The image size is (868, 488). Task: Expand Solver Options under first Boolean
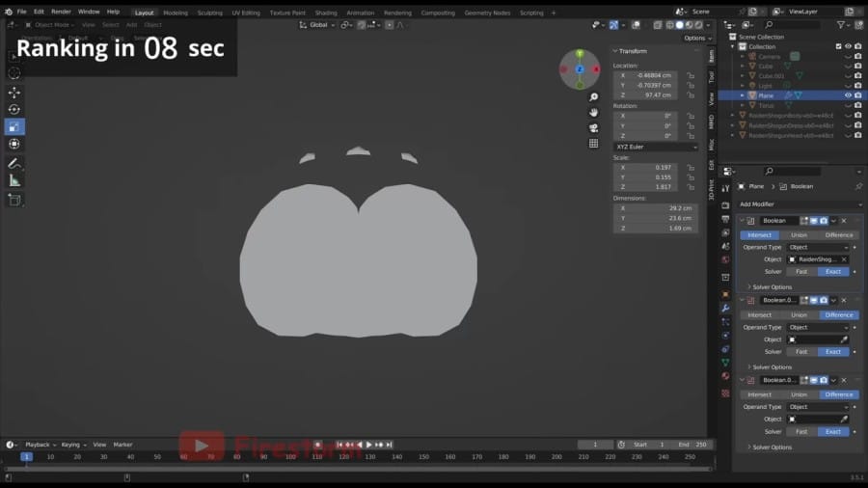(772, 287)
